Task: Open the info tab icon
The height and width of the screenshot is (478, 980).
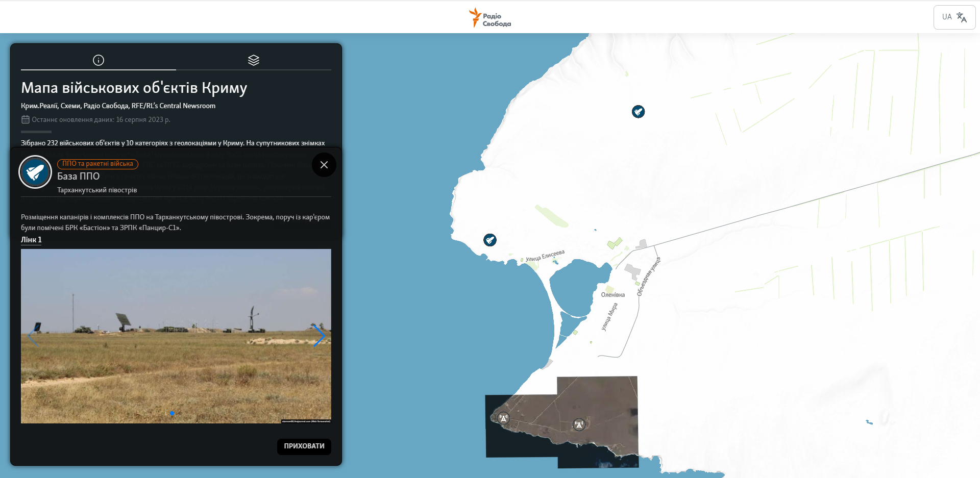Action: (x=99, y=60)
